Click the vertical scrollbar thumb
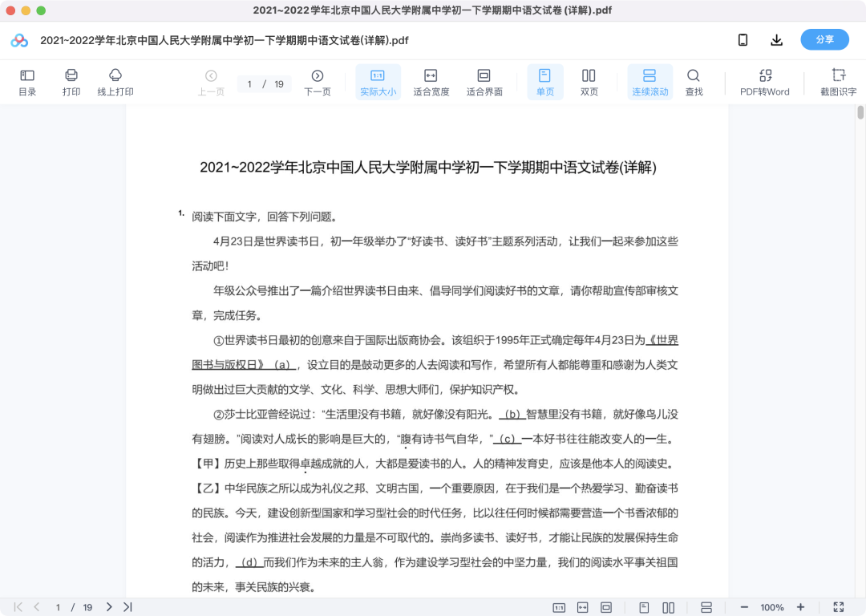Screen dimensions: 866x616 pyautogui.click(x=860, y=112)
